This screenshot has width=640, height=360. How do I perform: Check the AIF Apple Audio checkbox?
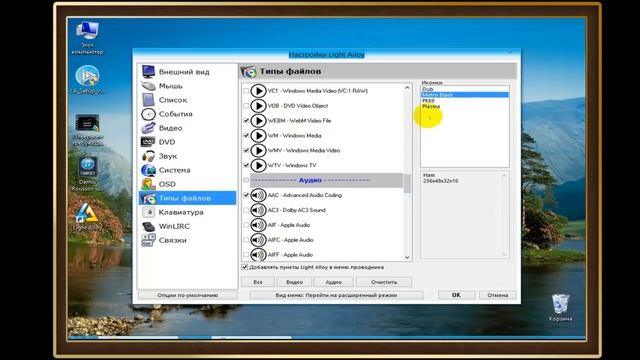(246, 225)
